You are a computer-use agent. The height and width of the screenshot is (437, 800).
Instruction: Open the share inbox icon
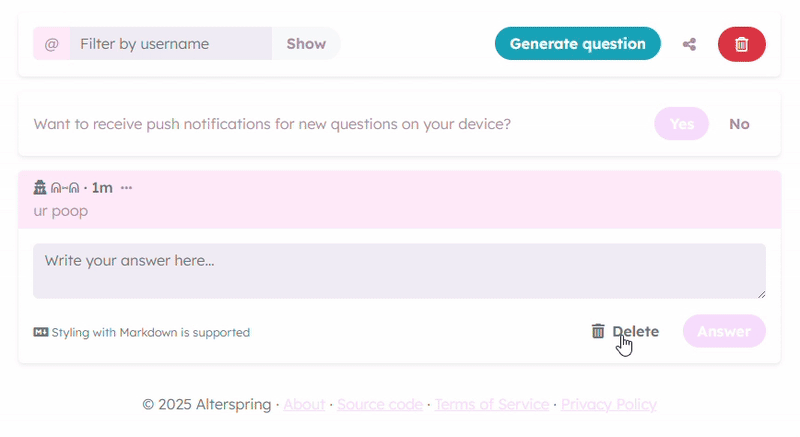click(x=689, y=44)
